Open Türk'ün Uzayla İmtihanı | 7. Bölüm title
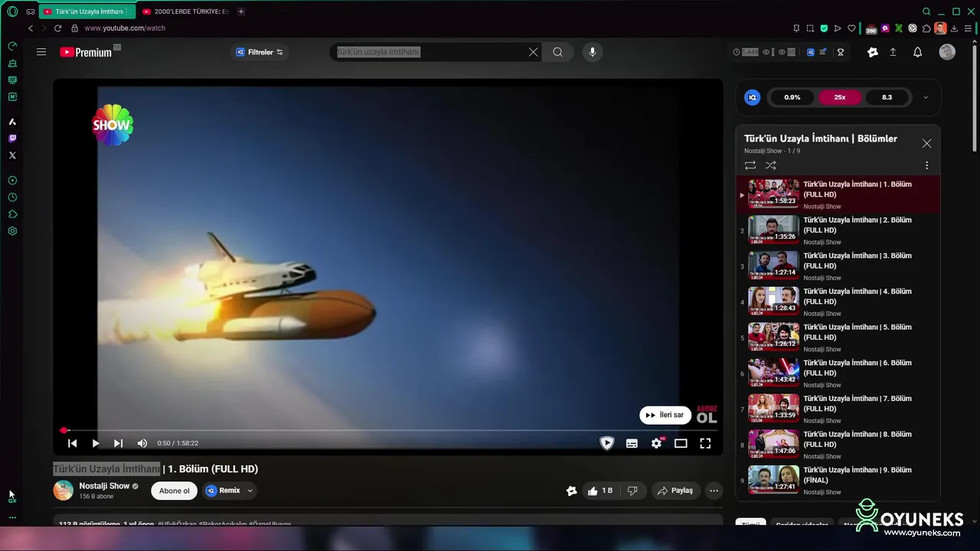The width and height of the screenshot is (980, 551). click(x=857, y=403)
